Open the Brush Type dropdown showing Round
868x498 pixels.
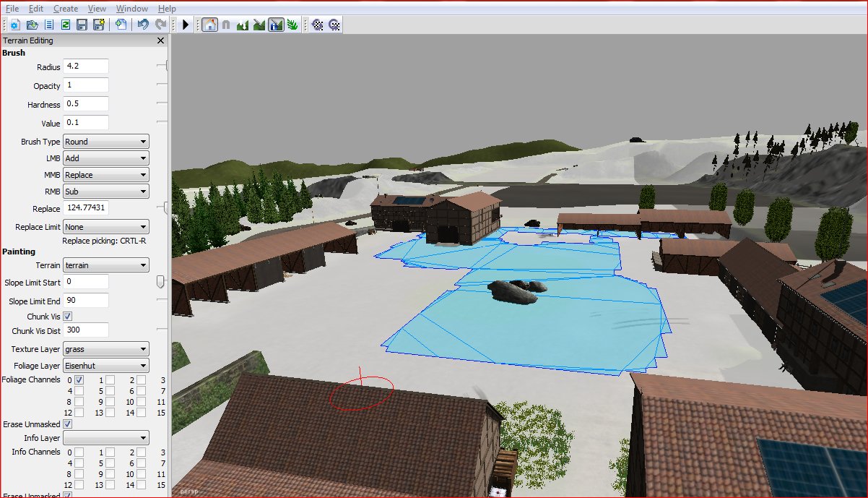pyautogui.click(x=106, y=142)
